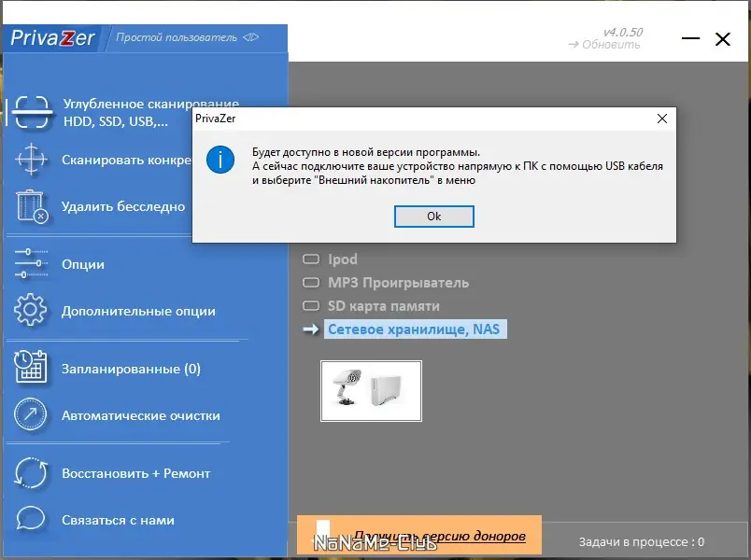Screen dimensions: 751x560
Task: Click the blue info icon in dialog
Action: coord(220,160)
